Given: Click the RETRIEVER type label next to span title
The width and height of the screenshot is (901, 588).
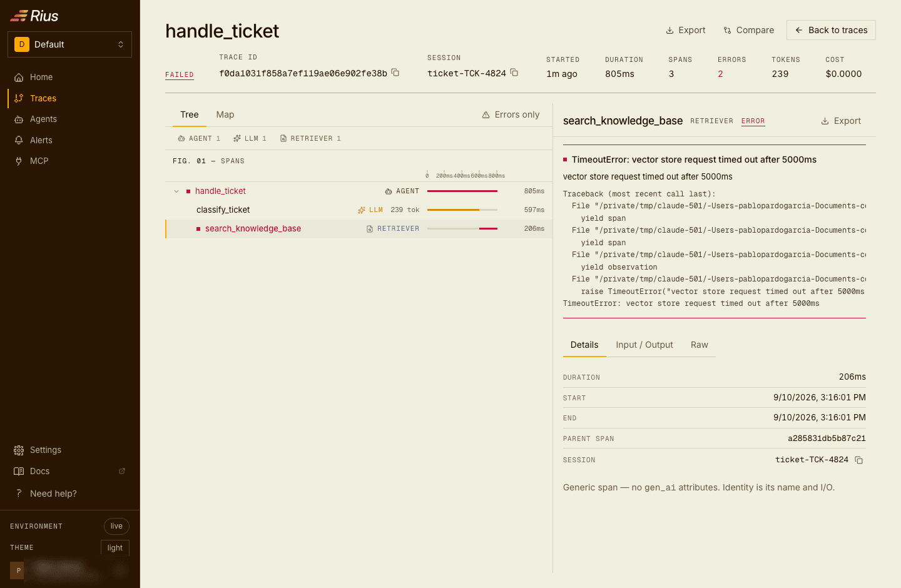Looking at the screenshot, I should (711, 121).
